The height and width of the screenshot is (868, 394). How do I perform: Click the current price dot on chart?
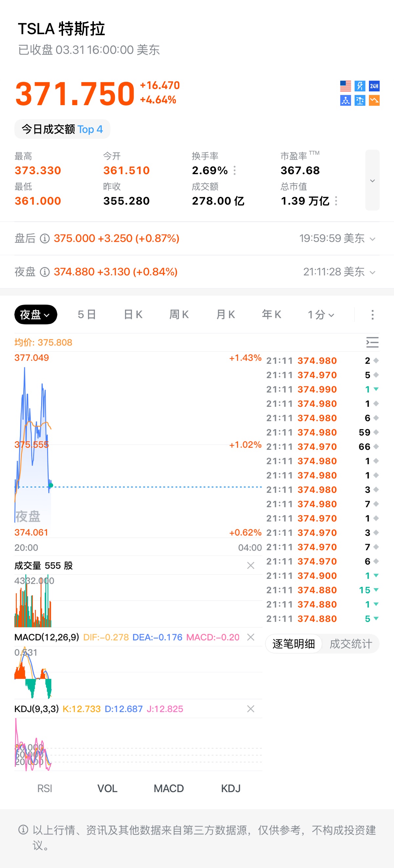click(51, 486)
